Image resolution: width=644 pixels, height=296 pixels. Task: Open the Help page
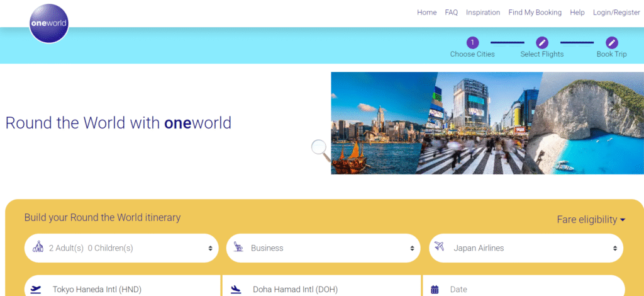click(x=577, y=13)
